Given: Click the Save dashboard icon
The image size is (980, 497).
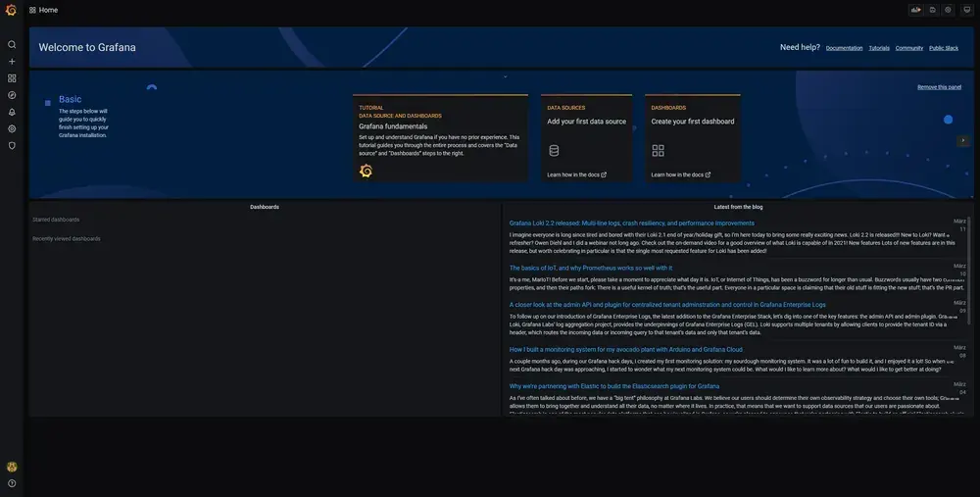Looking at the screenshot, I should pyautogui.click(x=933, y=10).
